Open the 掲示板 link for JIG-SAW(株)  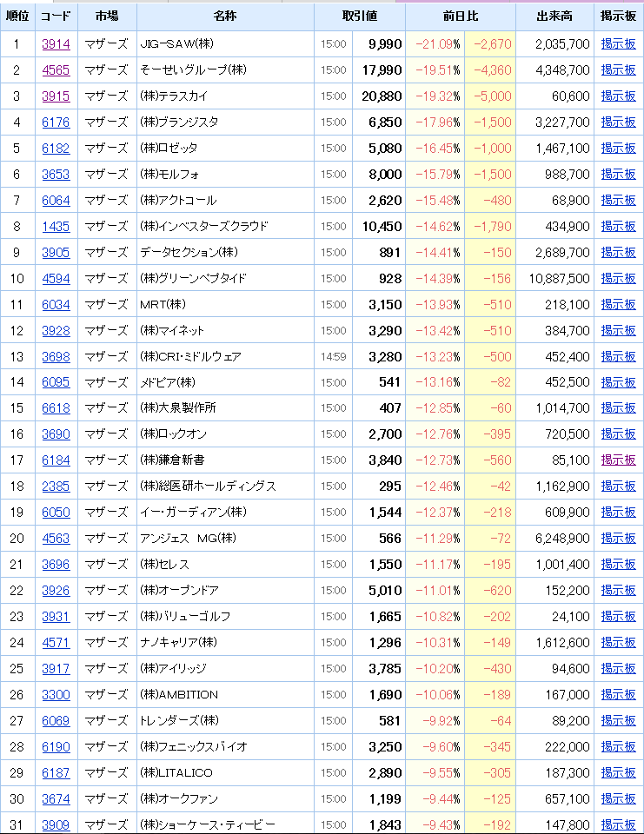(x=619, y=44)
